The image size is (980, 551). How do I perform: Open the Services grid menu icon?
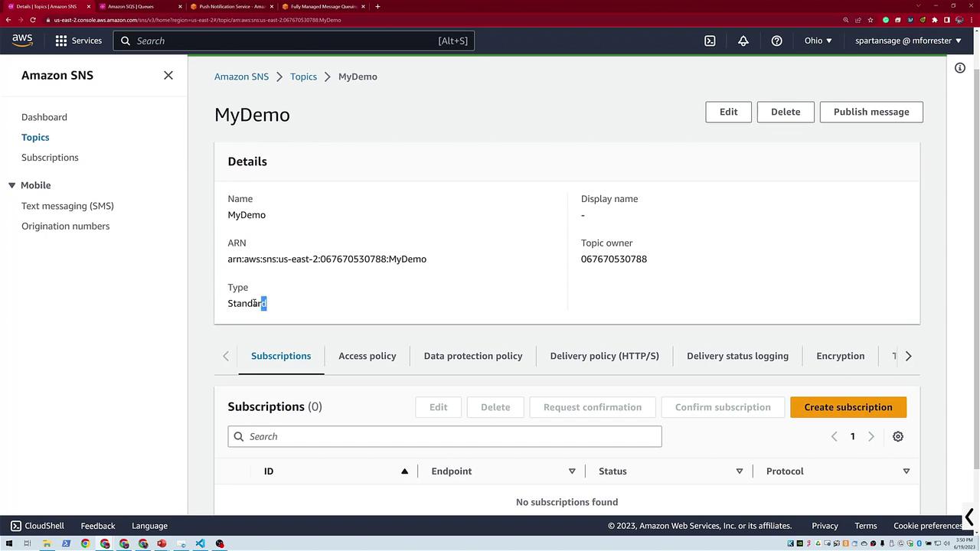pyautogui.click(x=61, y=41)
